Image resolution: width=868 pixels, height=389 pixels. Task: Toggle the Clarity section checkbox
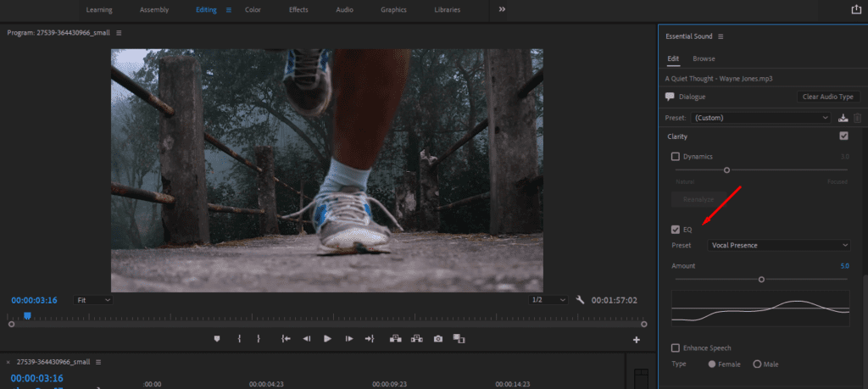click(843, 136)
